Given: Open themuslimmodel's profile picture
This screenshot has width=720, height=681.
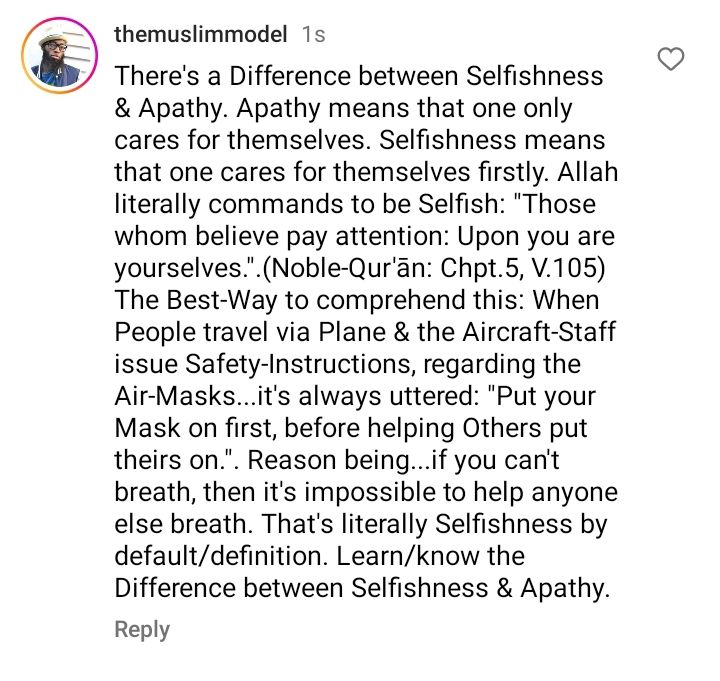Looking at the screenshot, I should pyautogui.click(x=58, y=59).
